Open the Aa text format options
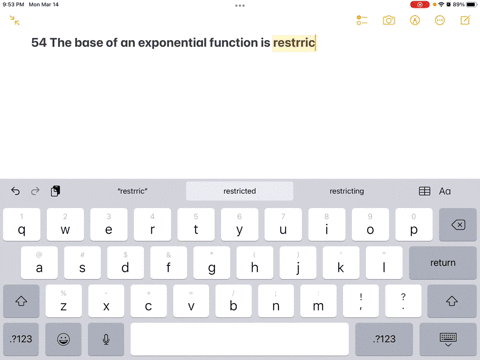The image size is (480, 360). [x=445, y=191]
